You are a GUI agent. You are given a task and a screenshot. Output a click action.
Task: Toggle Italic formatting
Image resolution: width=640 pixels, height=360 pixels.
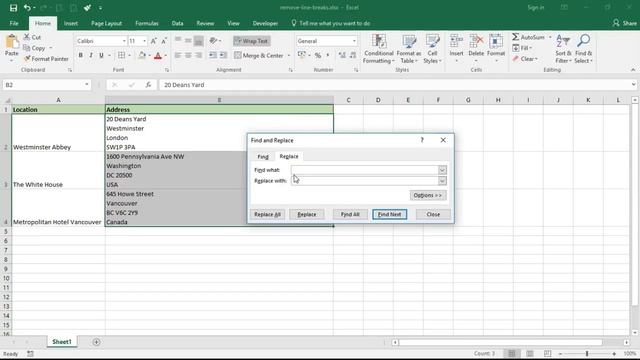coord(91,55)
